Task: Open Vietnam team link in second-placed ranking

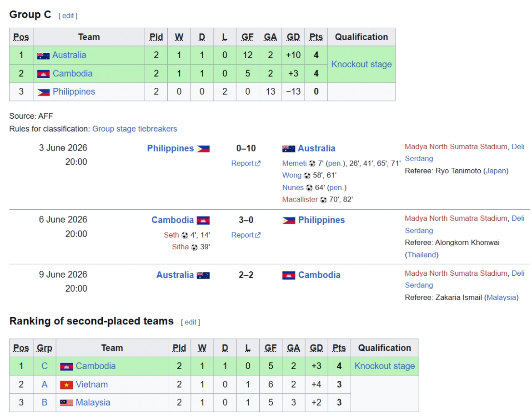Action: 91,385
